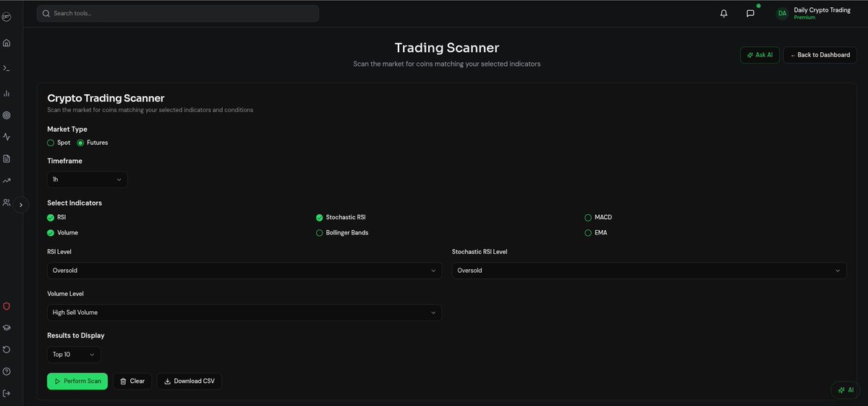
Task: Open the Stochastic RSI Level dropdown
Action: click(650, 271)
